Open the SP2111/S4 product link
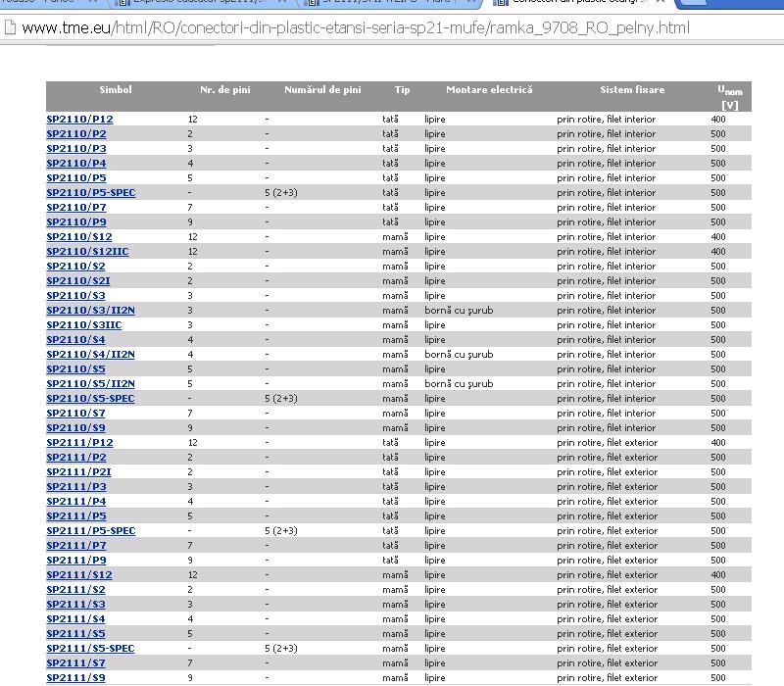This screenshot has height=686, width=784. click(76, 619)
